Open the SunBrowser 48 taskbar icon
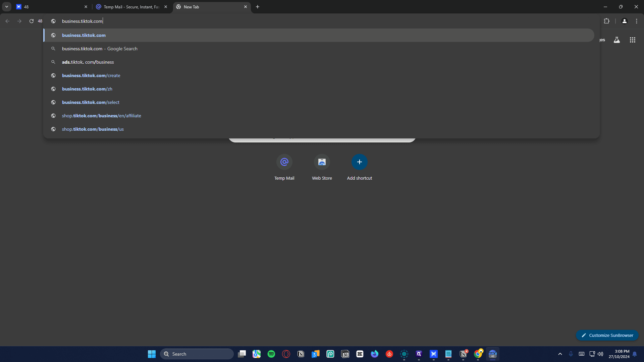The width and height of the screenshot is (644, 362). 493,354
